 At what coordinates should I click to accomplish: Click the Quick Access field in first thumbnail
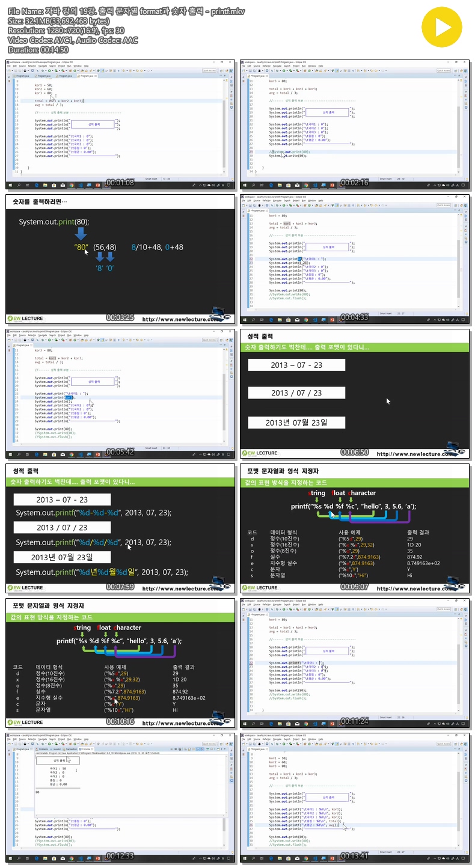click(x=209, y=70)
